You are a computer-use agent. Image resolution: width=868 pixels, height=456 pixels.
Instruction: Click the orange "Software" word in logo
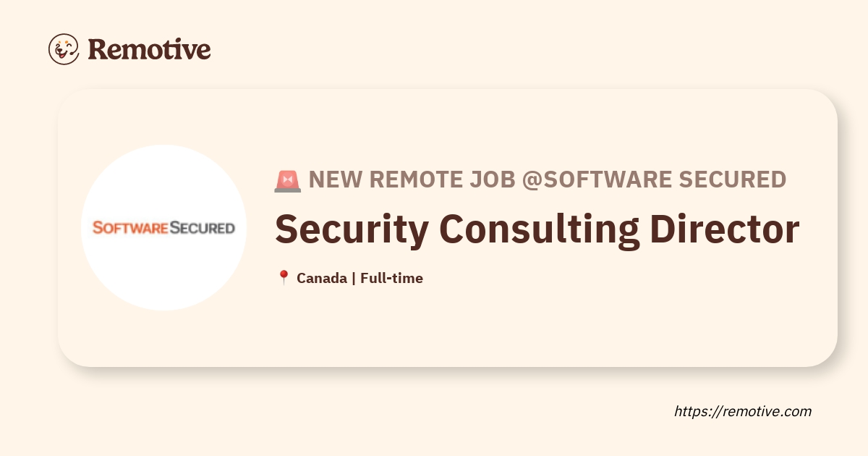(130, 228)
